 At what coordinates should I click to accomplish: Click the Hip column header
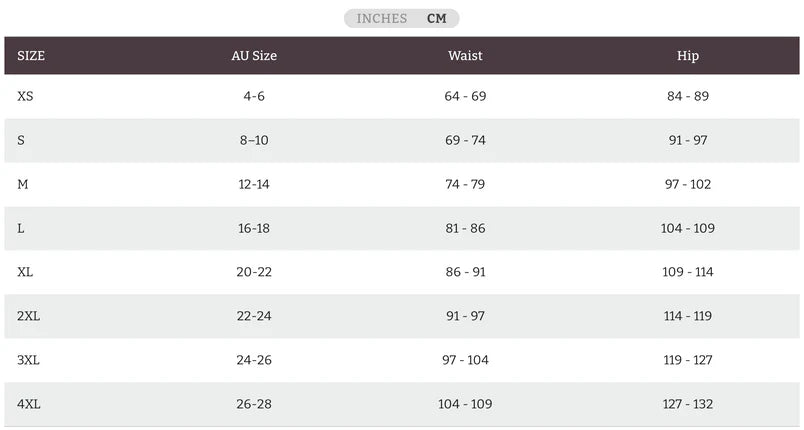(688, 56)
